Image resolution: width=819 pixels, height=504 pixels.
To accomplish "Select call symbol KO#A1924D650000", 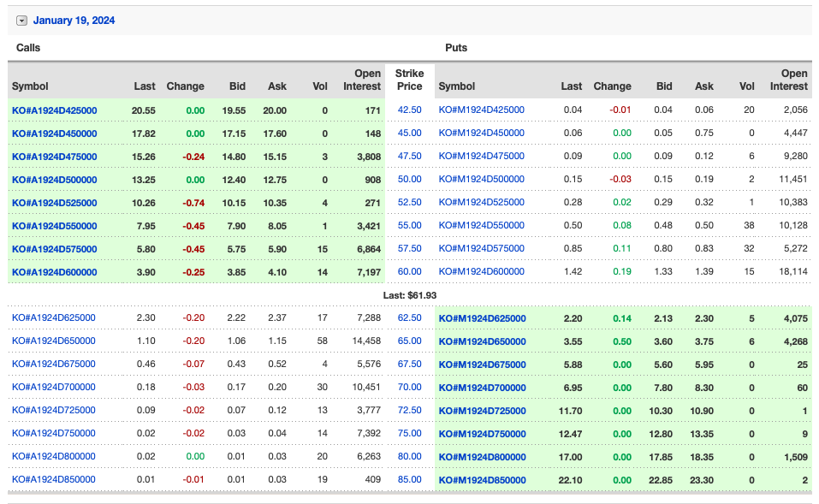I will pyautogui.click(x=54, y=341).
